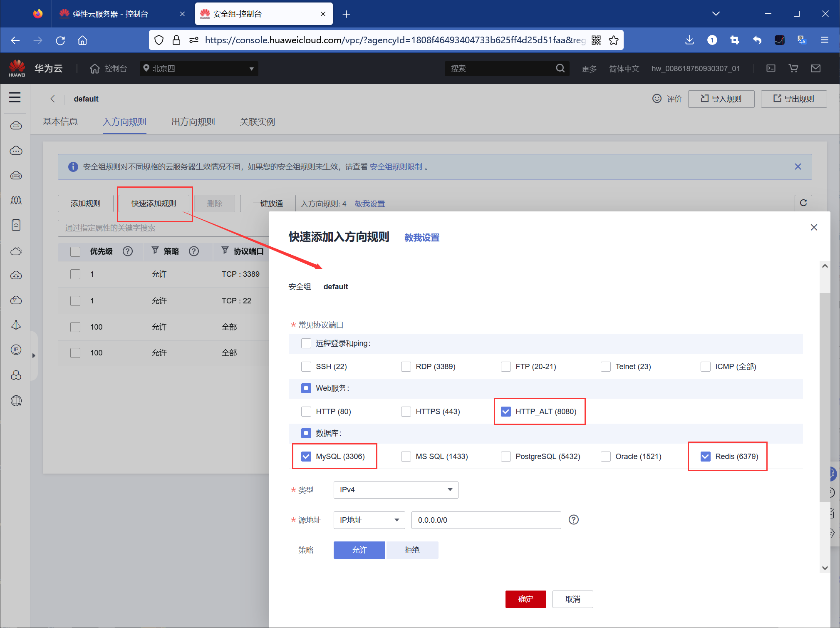The image size is (840, 628).
Task: Expand the IP地址 source type dropdown
Action: (369, 520)
